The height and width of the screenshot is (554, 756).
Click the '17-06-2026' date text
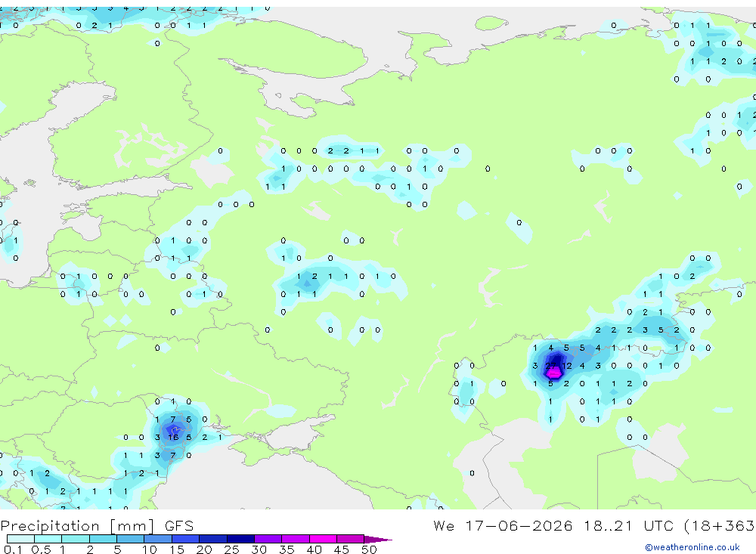pos(519,525)
